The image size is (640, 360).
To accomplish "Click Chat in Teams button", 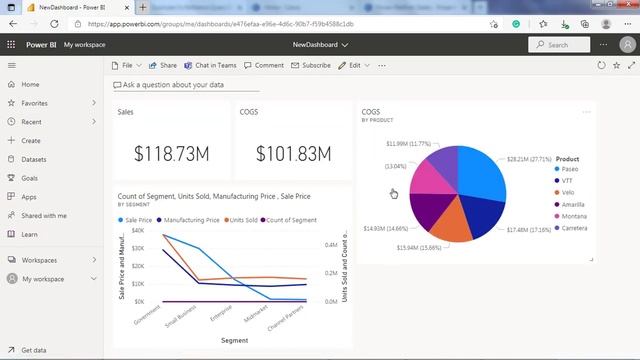I will [210, 65].
